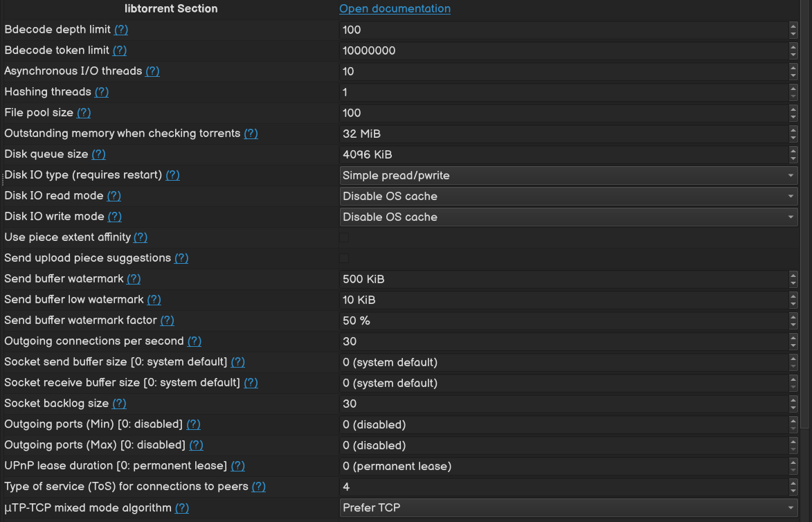Increase Socket receive buffer size value

(793, 378)
